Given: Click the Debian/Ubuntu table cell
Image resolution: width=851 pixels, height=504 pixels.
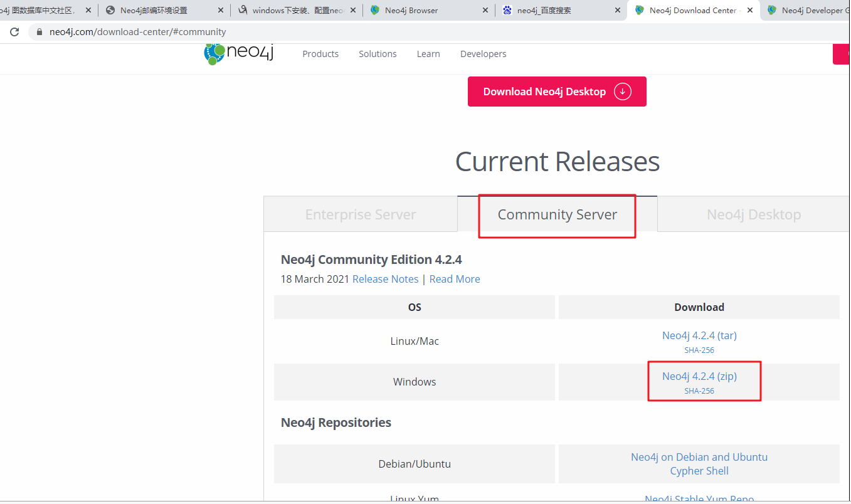Looking at the screenshot, I should 415,464.
